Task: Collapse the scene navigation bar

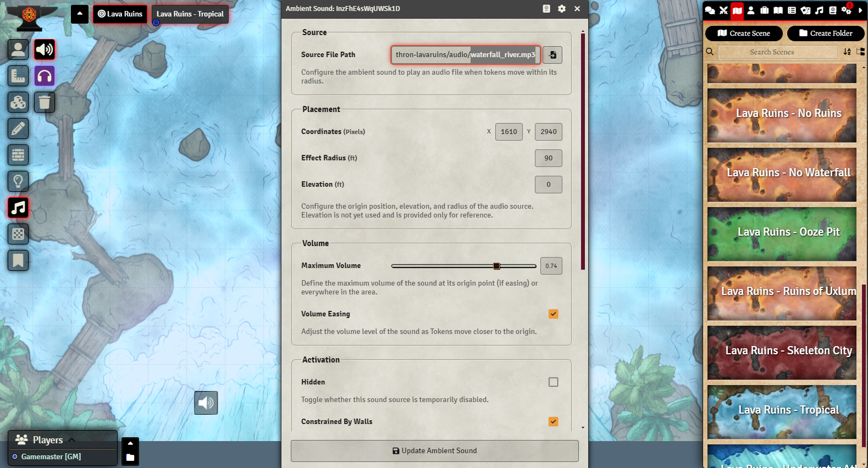Action: click(80, 14)
